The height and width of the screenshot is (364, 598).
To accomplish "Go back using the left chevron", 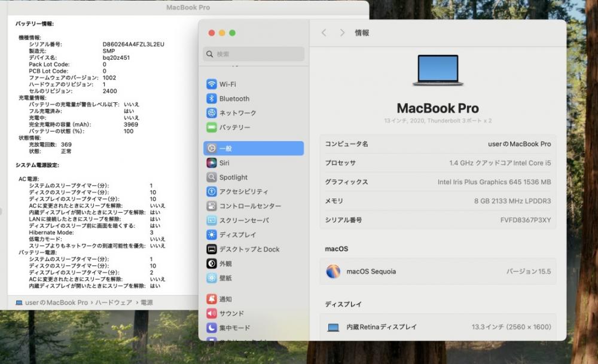I will pyautogui.click(x=324, y=33).
